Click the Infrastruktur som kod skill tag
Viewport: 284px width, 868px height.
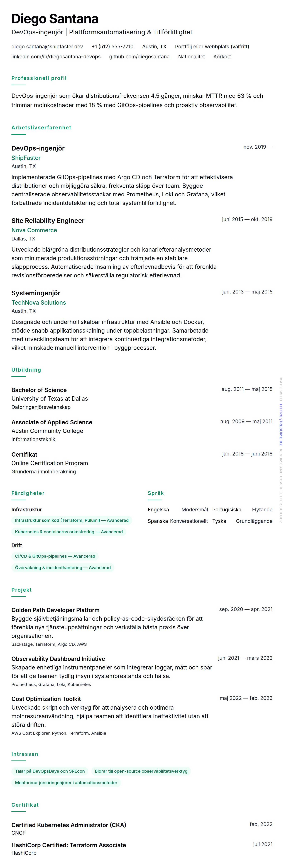coord(72,520)
